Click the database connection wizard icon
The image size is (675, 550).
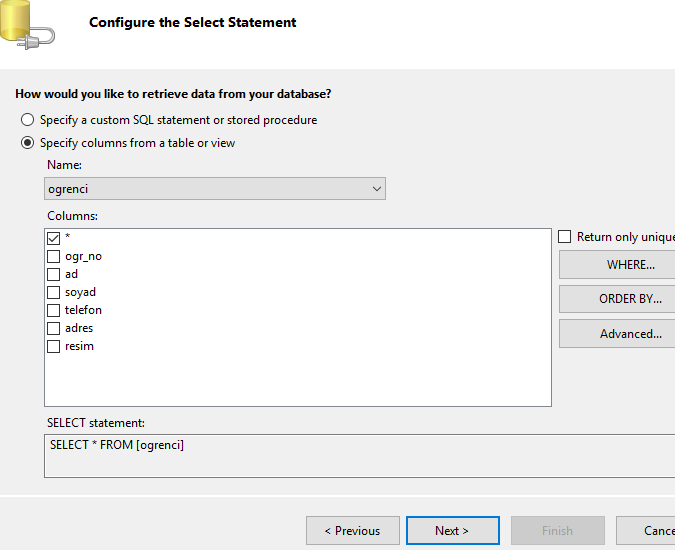tap(27, 25)
